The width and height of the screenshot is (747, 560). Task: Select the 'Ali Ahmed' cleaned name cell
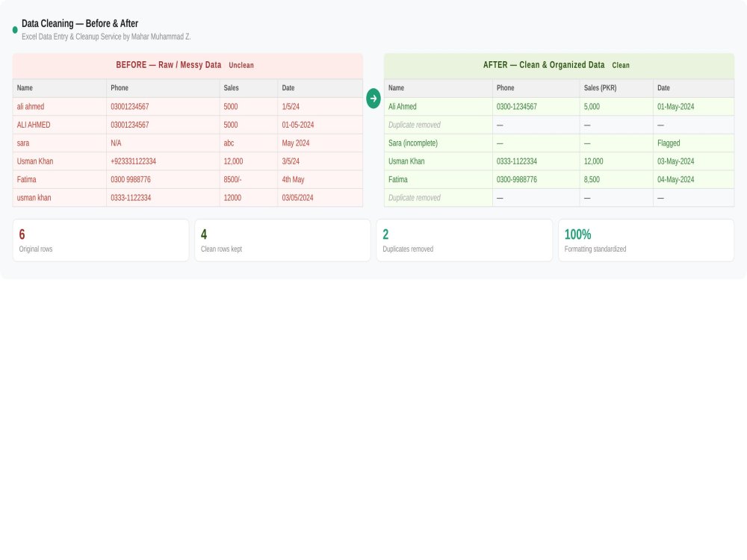click(x=438, y=107)
